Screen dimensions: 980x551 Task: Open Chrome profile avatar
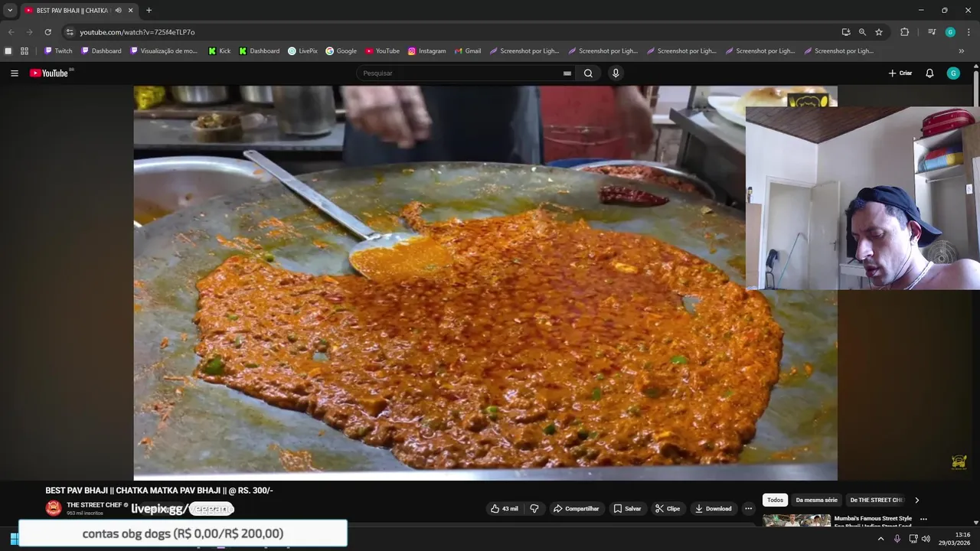click(x=950, y=32)
